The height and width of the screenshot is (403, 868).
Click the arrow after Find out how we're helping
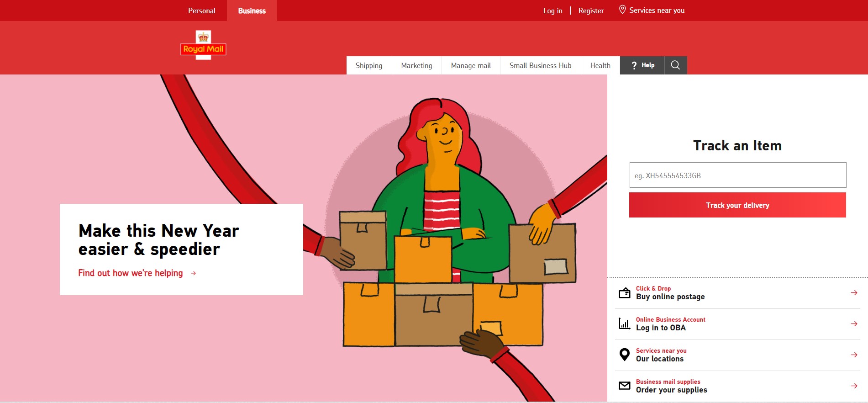[193, 273]
